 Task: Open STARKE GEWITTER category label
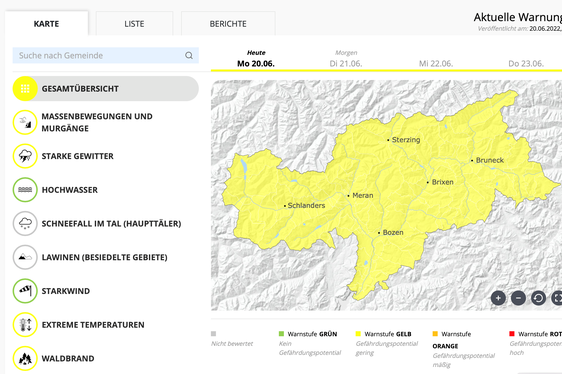(77, 156)
